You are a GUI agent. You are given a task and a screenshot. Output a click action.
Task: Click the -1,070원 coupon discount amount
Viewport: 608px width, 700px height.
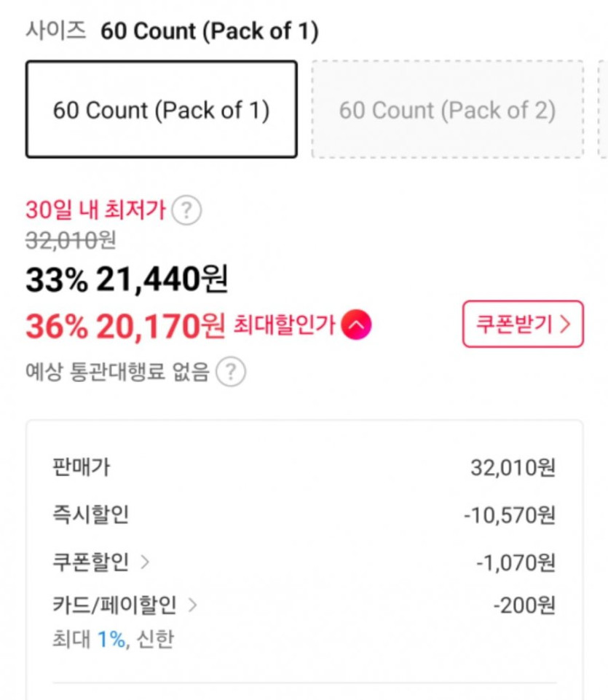[x=516, y=562]
